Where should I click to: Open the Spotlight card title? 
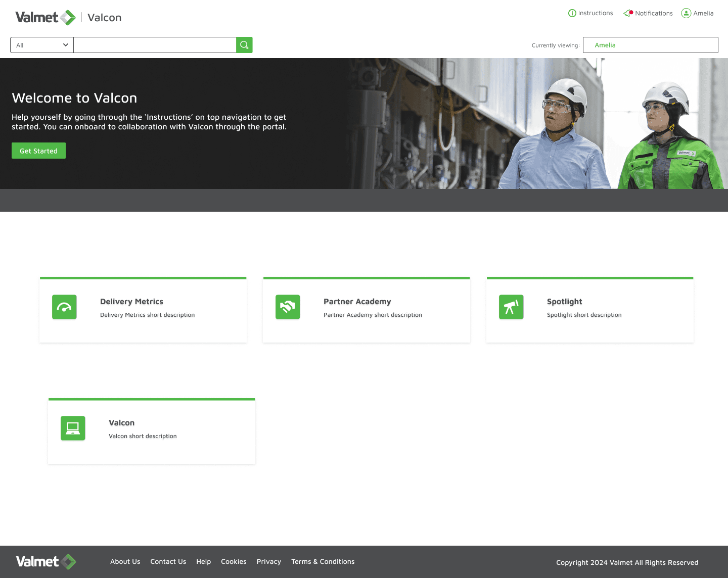click(565, 302)
